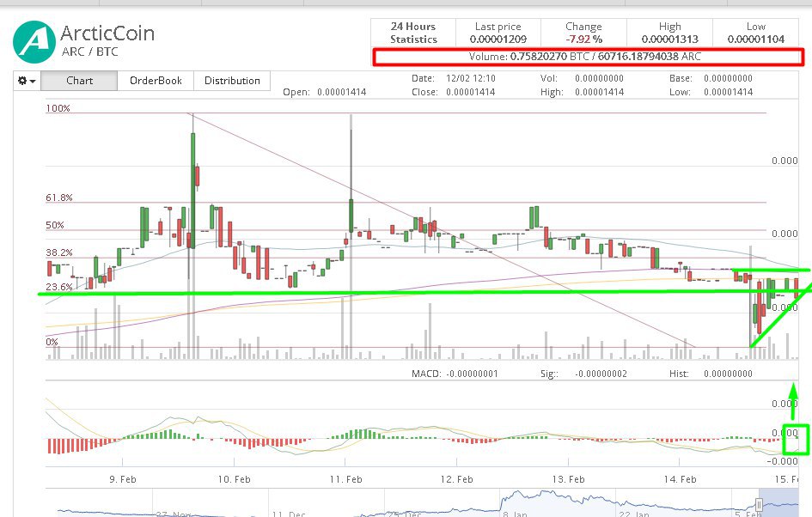The height and width of the screenshot is (517, 812).
Task: Click the MACD: -0.00000001 readout
Action: [x=455, y=374]
